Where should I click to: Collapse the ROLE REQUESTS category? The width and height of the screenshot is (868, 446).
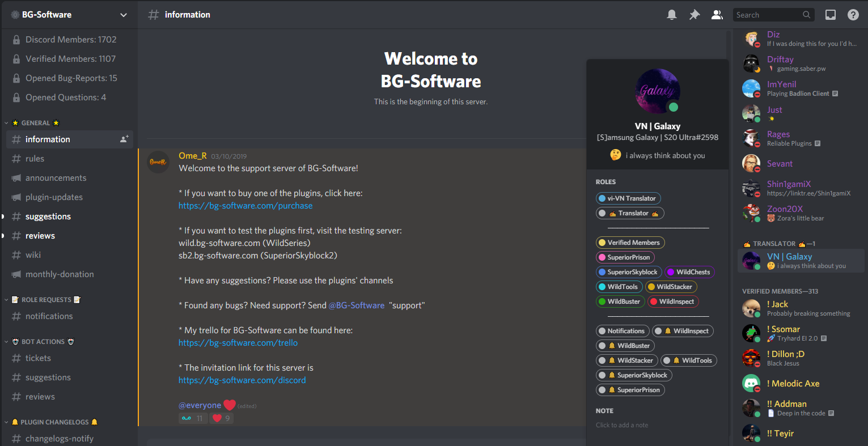pos(43,300)
